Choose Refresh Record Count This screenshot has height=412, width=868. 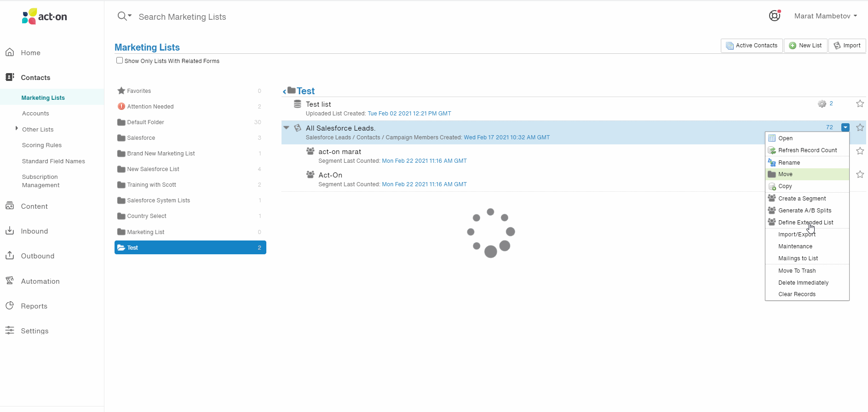point(807,150)
